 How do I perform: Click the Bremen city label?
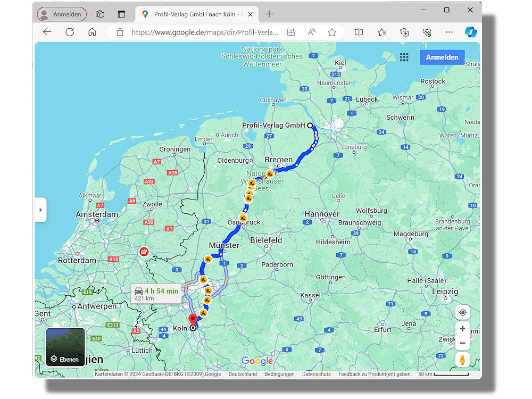(x=278, y=160)
